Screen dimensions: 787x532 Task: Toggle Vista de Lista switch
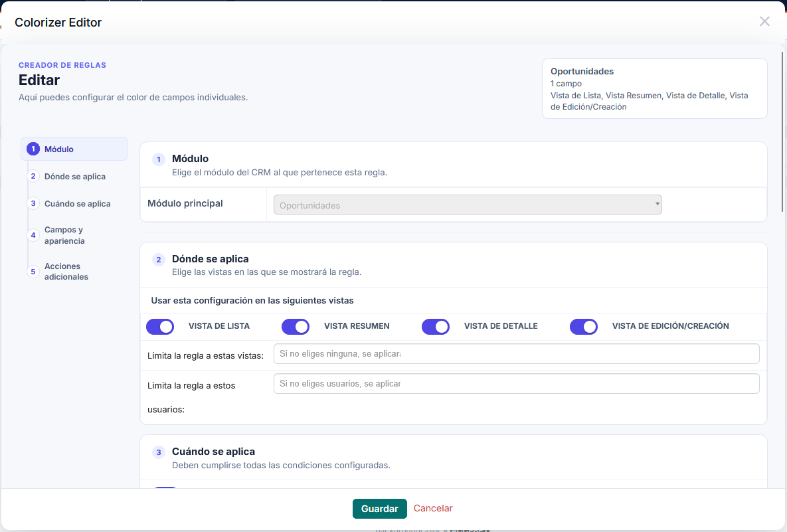[160, 327]
